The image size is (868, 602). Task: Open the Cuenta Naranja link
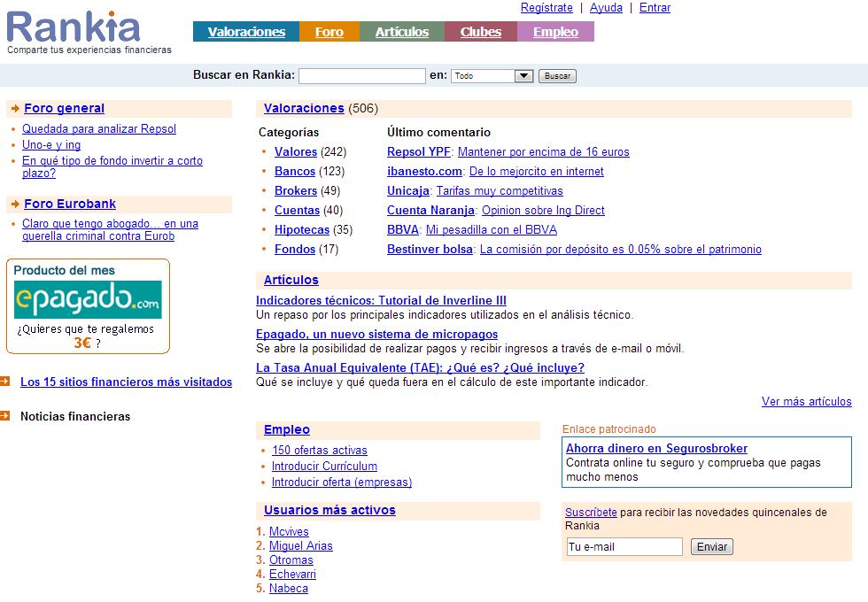click(430, 211)
